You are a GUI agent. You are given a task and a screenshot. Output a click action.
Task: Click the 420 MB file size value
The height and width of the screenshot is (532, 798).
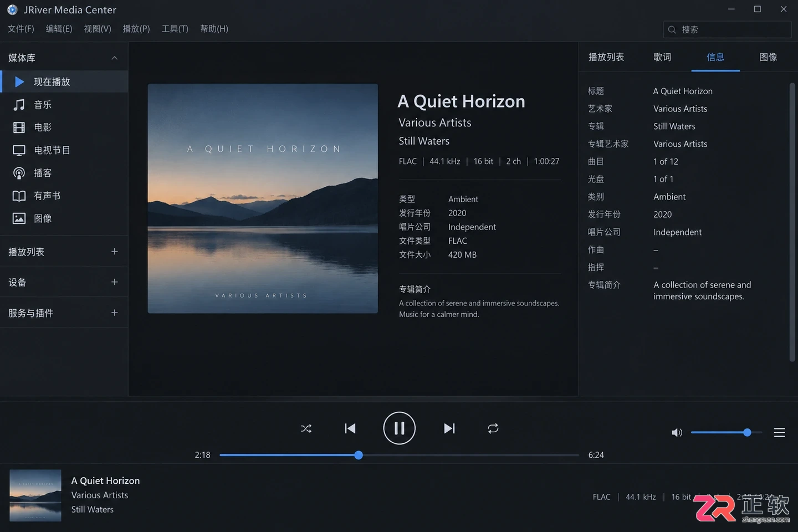coord(462,255)
